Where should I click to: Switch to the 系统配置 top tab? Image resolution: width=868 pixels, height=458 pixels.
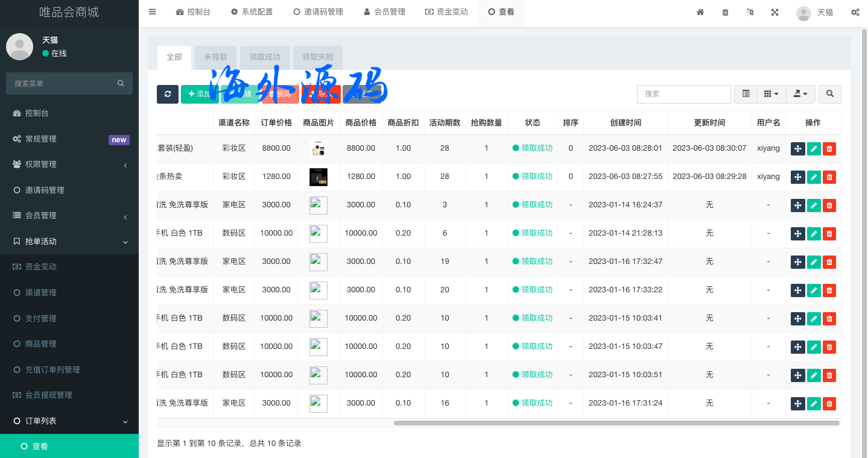(252, 12)
